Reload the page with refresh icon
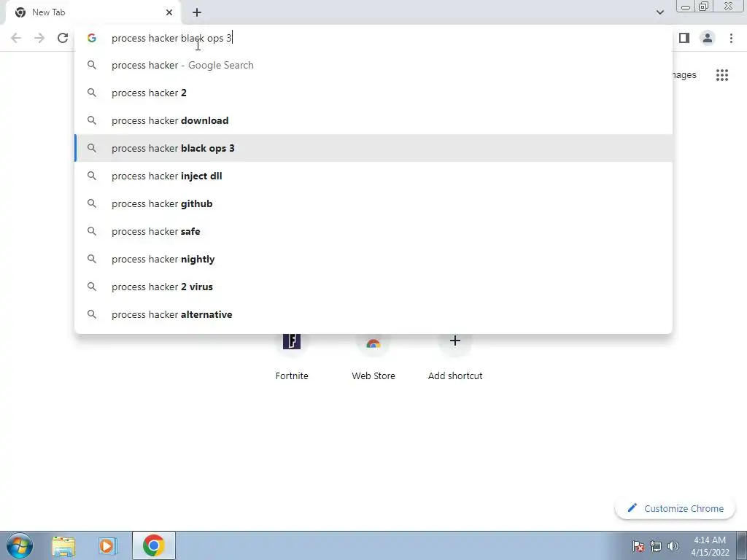The image size is (747, 560). [63, 38]
